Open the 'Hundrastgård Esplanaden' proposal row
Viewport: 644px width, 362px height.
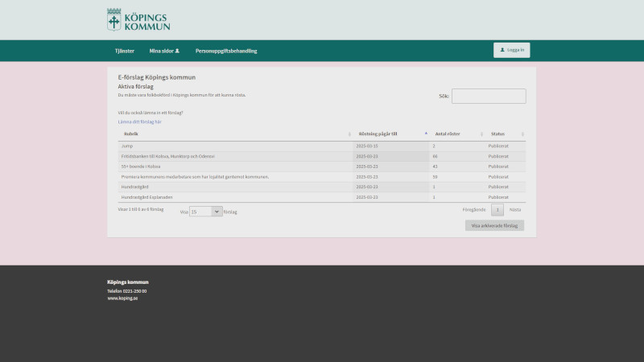(x=321, y=197)
